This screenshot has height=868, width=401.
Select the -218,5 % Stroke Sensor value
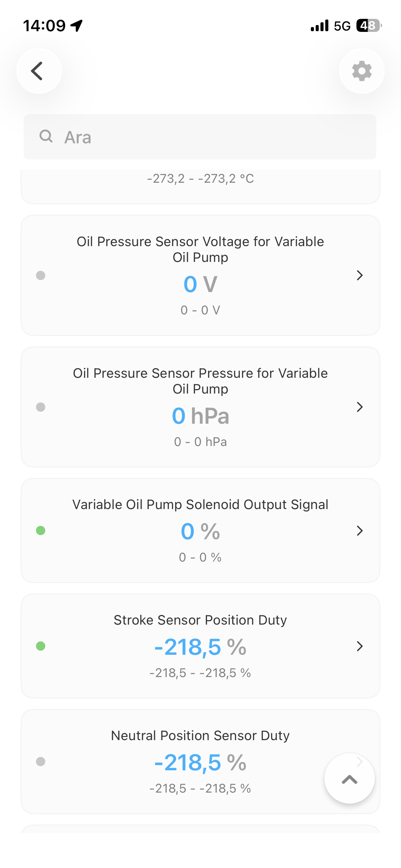[x=200, y=647]
